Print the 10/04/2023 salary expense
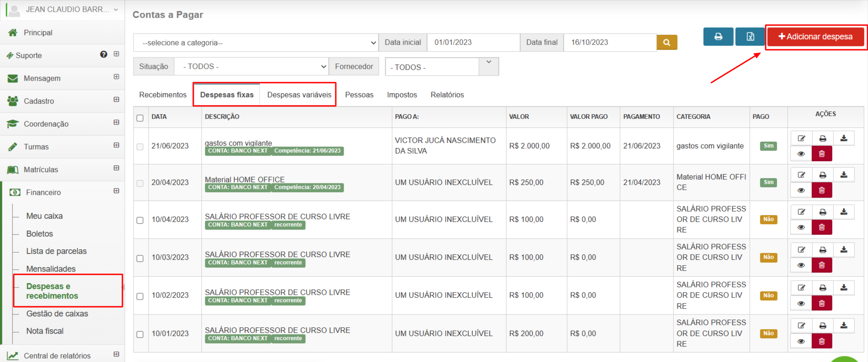Image resolution: width=868 pixels, height=362 pixels. coord(822,212)
